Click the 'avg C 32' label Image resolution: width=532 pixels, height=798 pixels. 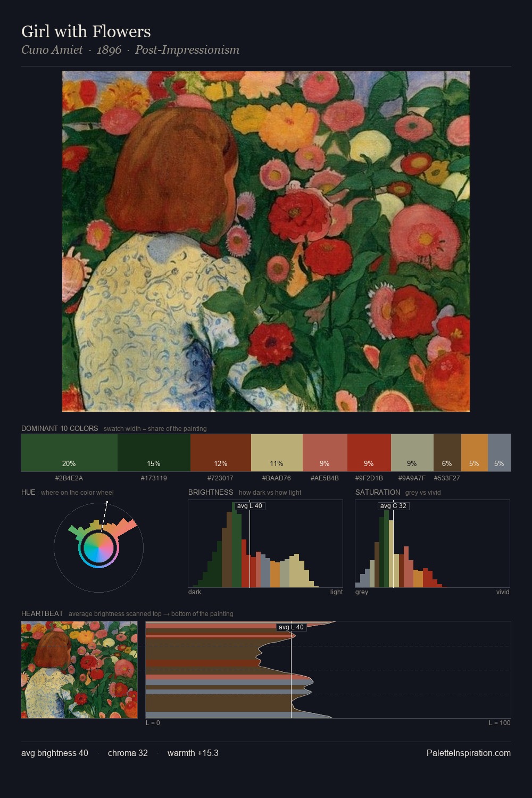393,506
